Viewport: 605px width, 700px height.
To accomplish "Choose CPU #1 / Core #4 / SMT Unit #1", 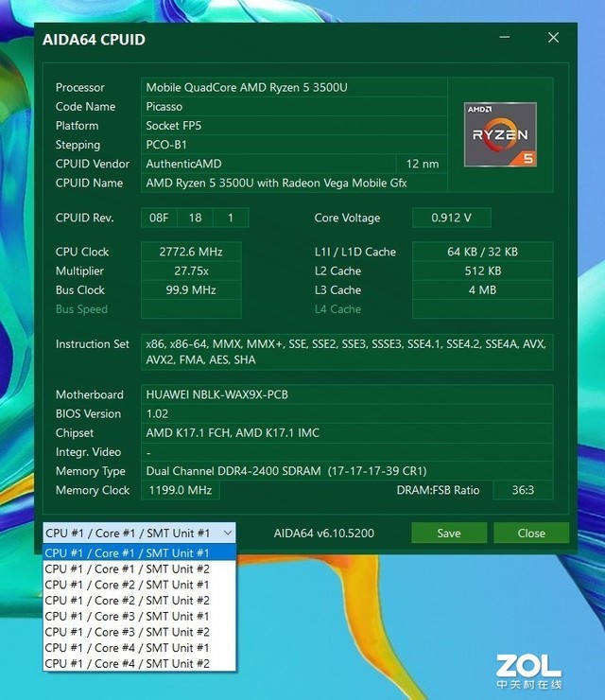I will (139, 648).
